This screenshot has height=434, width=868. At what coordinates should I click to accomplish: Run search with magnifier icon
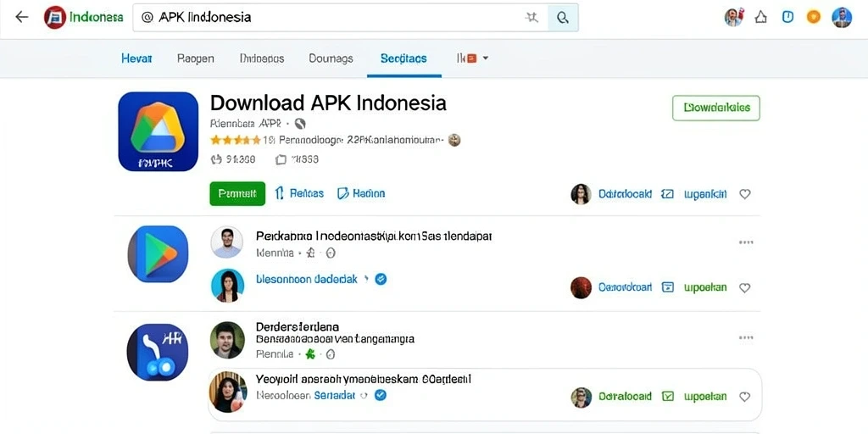coord(563,18)
